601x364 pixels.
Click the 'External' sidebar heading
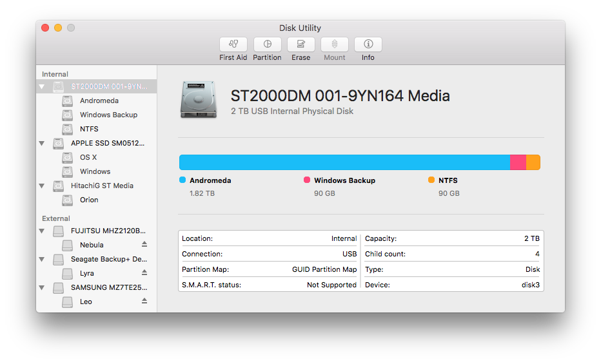coord(56,218)
